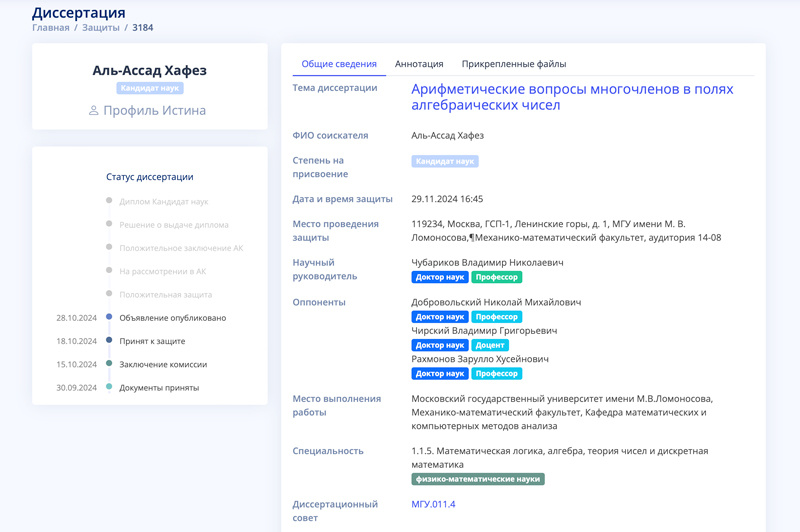Click breadcrumb item 3184

(x=143, y=28)
